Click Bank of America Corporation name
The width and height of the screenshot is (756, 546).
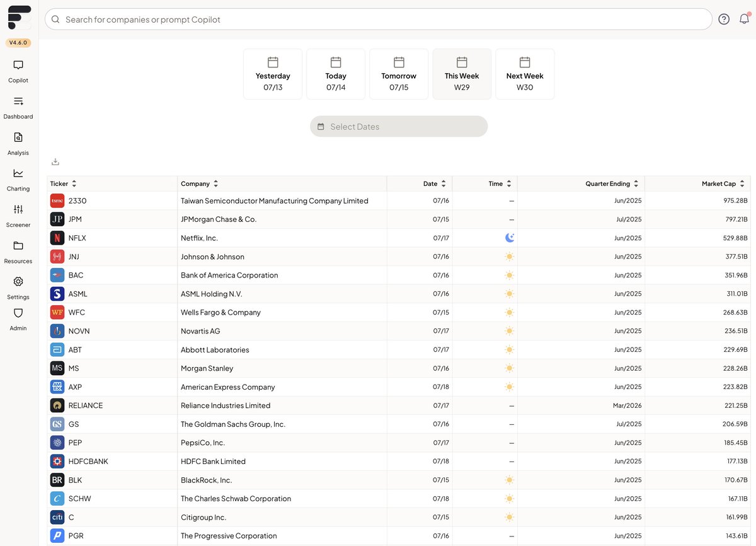click(229, 276)
